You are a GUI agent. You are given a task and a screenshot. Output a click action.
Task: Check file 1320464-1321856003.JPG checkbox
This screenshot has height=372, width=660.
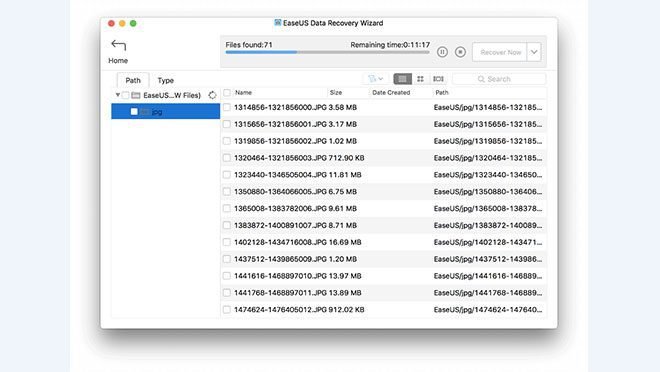(227, 158)
